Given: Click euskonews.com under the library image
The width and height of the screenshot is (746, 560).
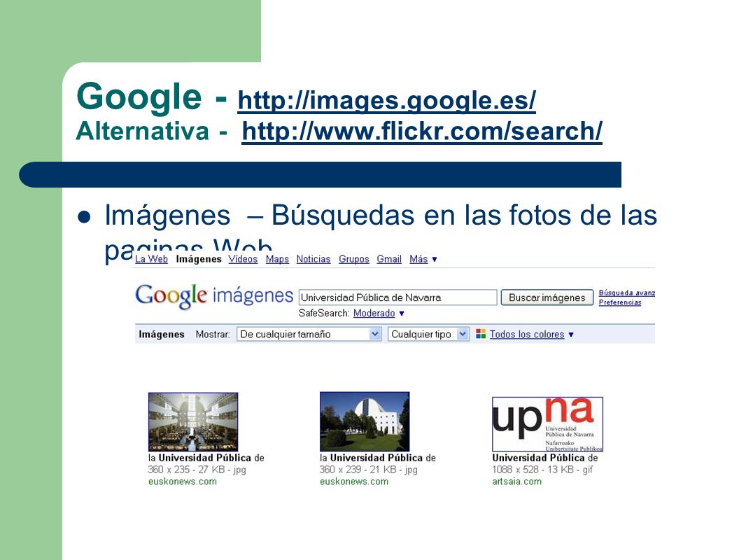Looking at the screenshot, I should point(182,482).
